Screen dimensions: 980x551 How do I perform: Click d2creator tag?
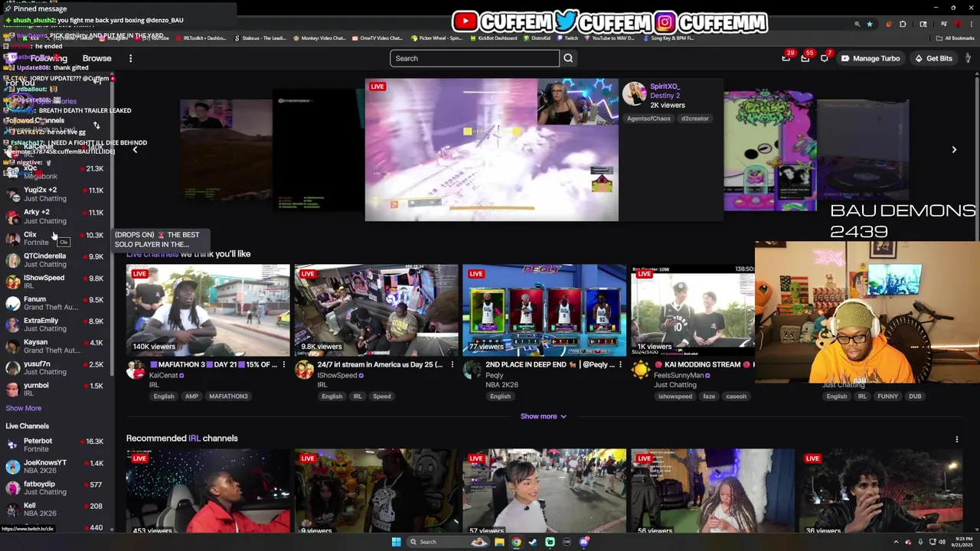(x=695, y=119)
